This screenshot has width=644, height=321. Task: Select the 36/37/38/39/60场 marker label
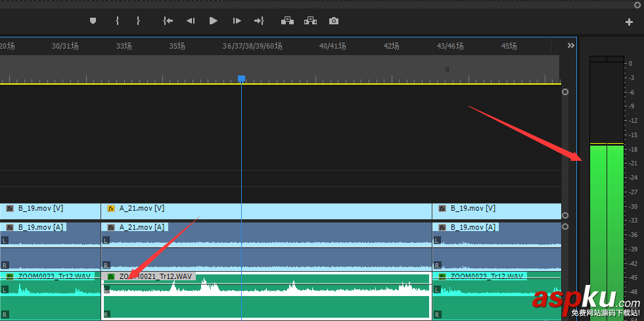(252, 47)
